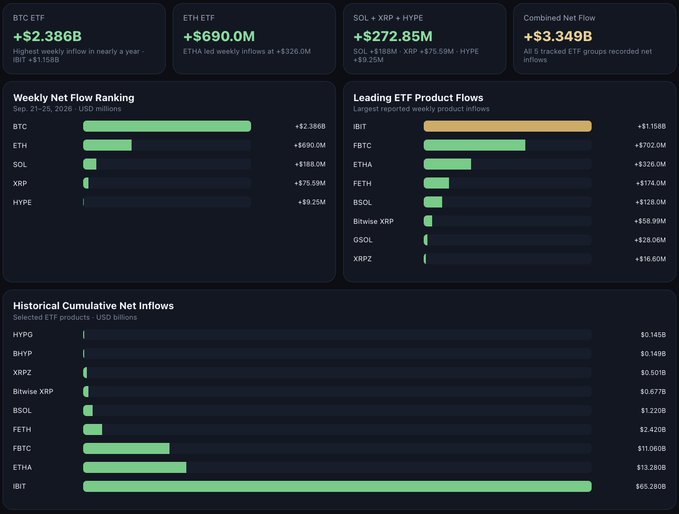Viewport: 679px width, 514px height.
Task: Select the "$0.677B" Bitwise XRP cumulative value
Action: click(653, 391)
